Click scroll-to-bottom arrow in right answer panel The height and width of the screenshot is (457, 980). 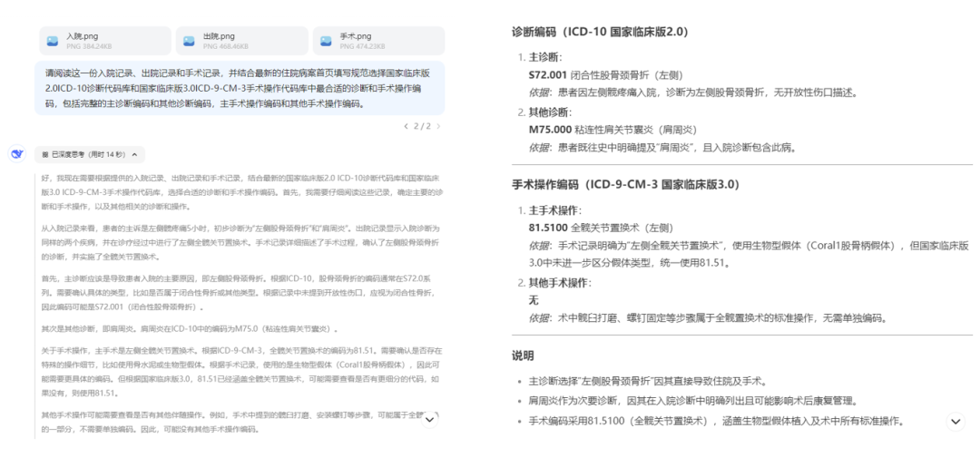(955, 422)
